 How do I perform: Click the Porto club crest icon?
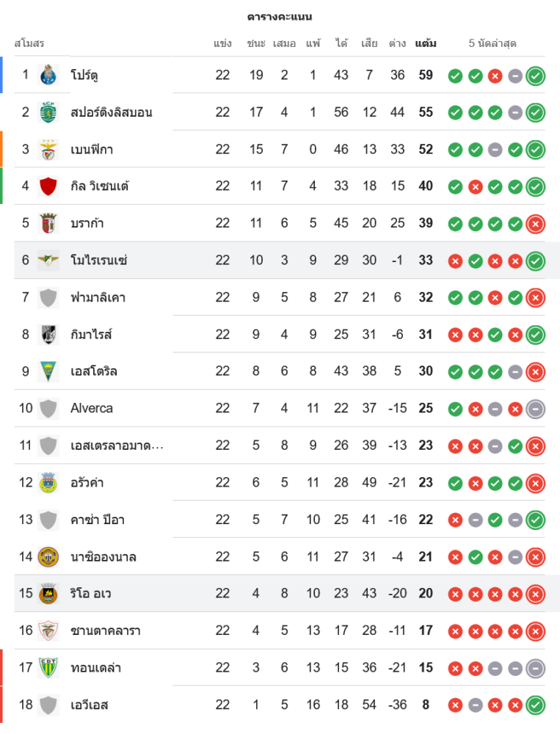pyautogui.click(x=48, y=75)
